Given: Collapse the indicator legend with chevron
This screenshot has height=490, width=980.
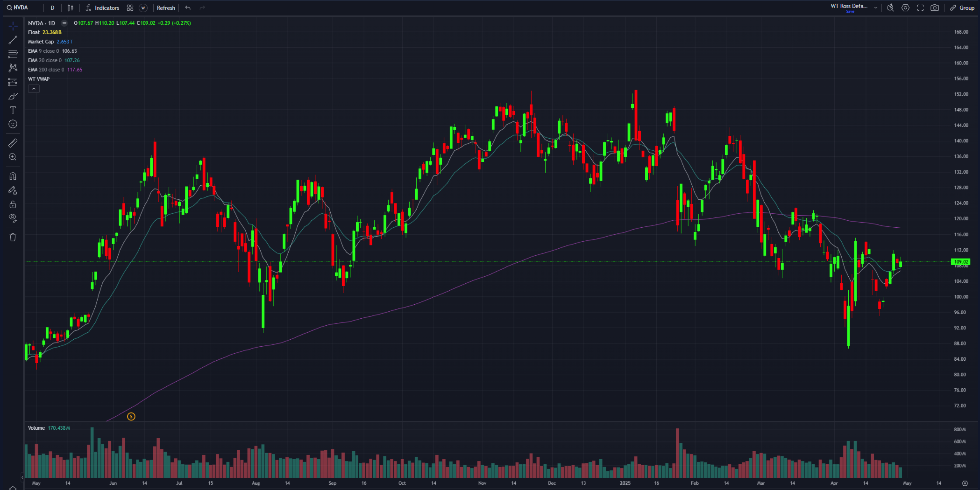Looking at the screenshot, I should [x=34, y=89].
